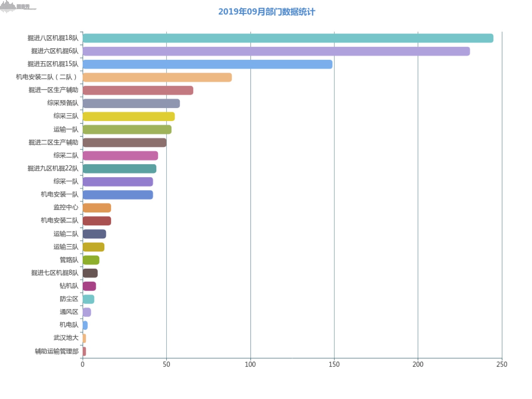Click the gray-blue bar for 综采预备队
532x399 pixels.
(x=131, y=103)
